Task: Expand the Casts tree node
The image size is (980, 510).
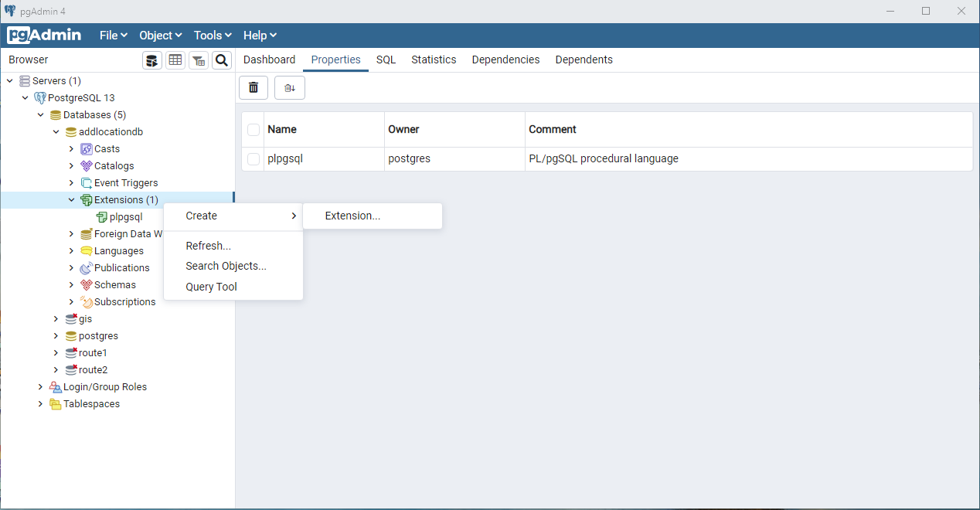Action: tap(71, 149)
